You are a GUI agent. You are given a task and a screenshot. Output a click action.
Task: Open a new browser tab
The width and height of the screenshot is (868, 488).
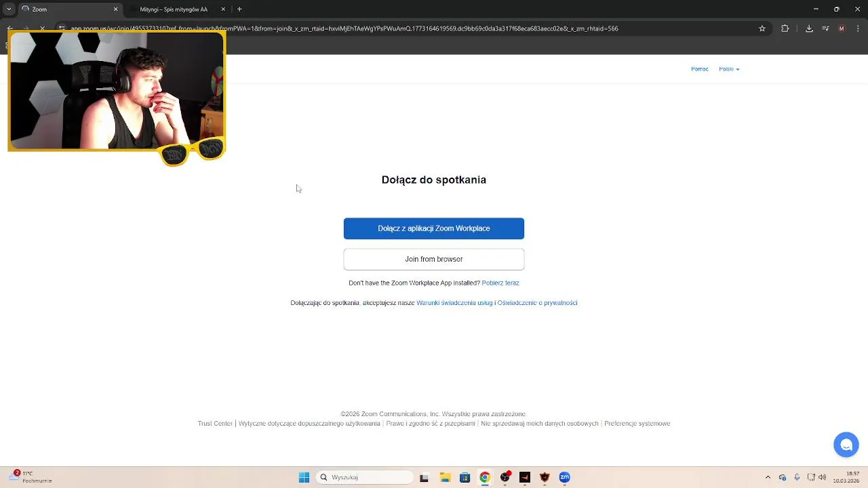click(x=239, y=9)
